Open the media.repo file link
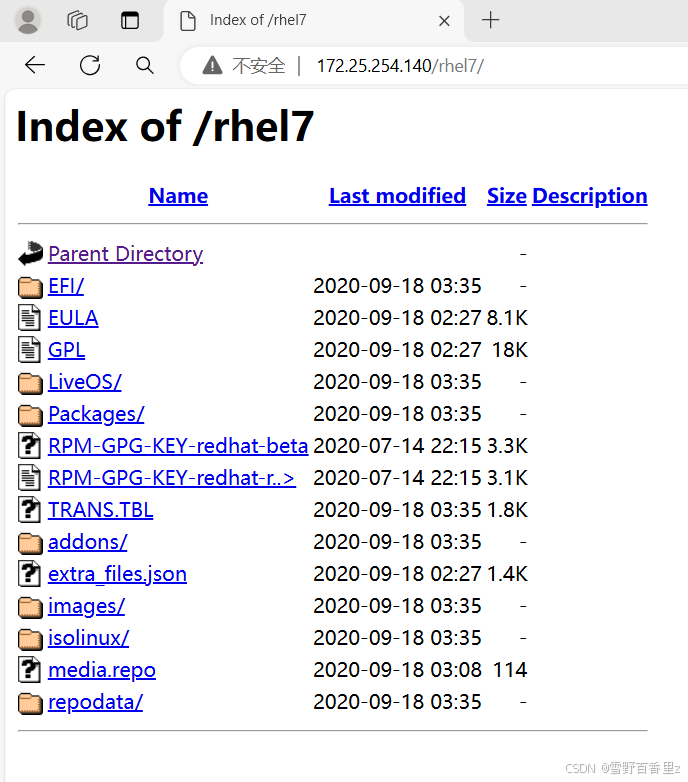The height and width of the screenshot is (782, 688). (x=102, y=670)
